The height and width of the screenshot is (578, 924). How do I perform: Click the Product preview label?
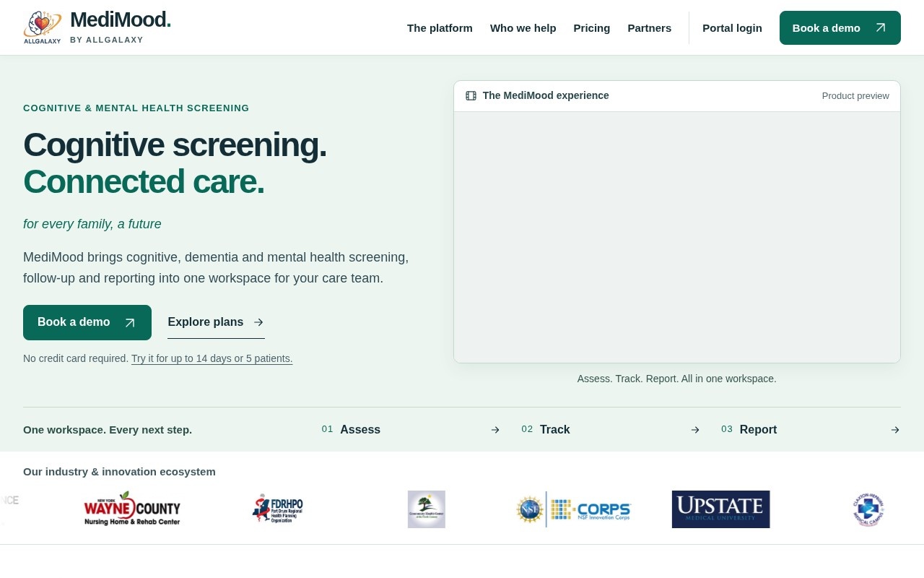pos(855,96)
